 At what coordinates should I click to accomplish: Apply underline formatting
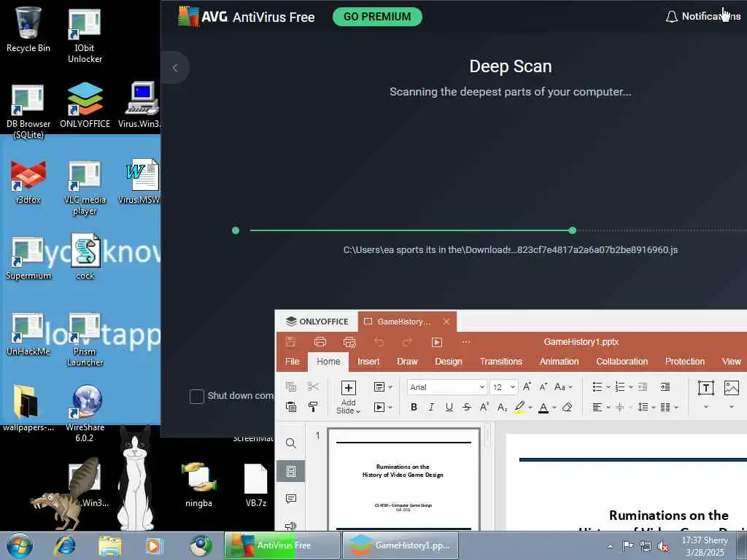tap(449, 407)
